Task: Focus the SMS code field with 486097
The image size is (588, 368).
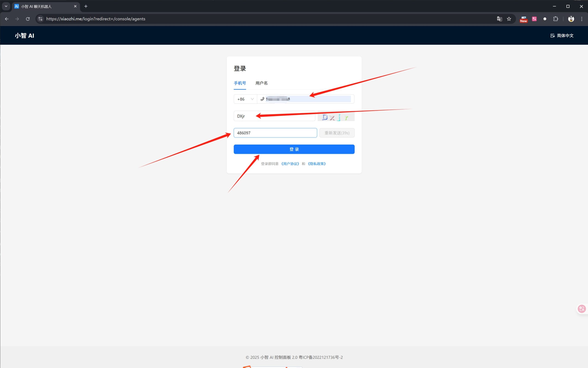Action: click(x=275, y=133)
